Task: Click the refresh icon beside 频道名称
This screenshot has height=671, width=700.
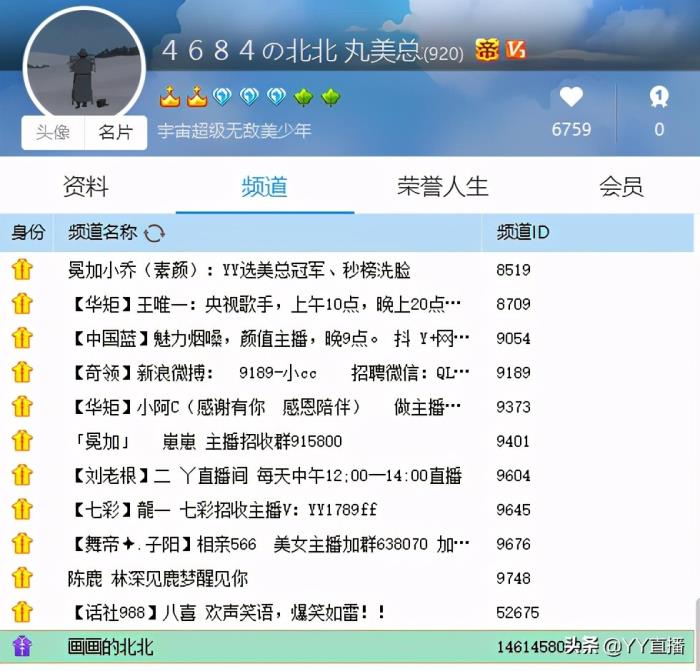Action: pyautogui.click(x=155, y=233)
